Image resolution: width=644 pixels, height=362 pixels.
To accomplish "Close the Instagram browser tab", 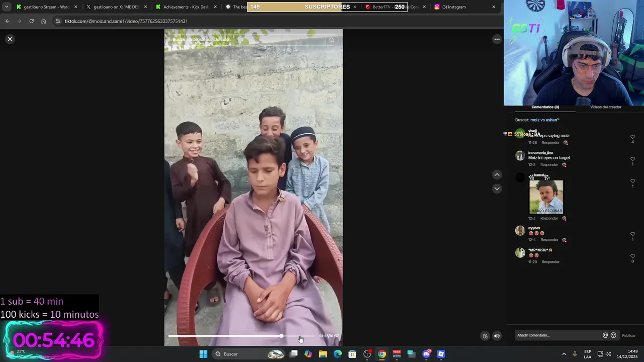I will pos(494,7).
